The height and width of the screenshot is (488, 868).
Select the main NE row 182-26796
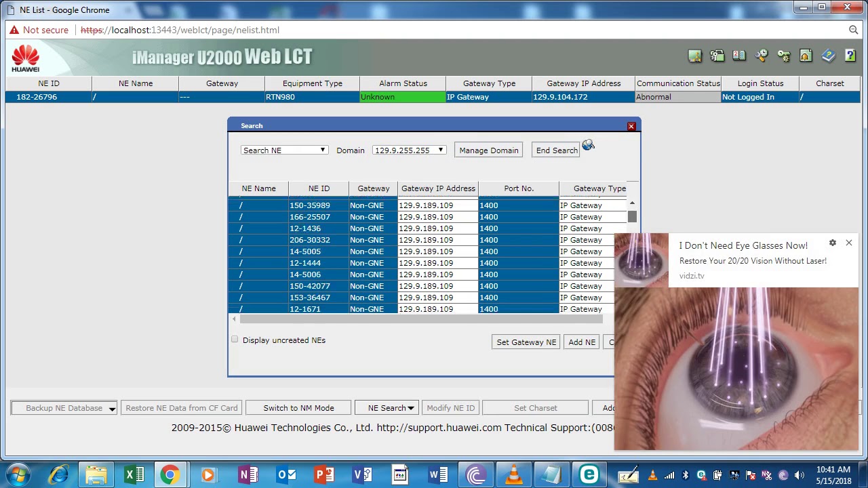pos(434,97)
